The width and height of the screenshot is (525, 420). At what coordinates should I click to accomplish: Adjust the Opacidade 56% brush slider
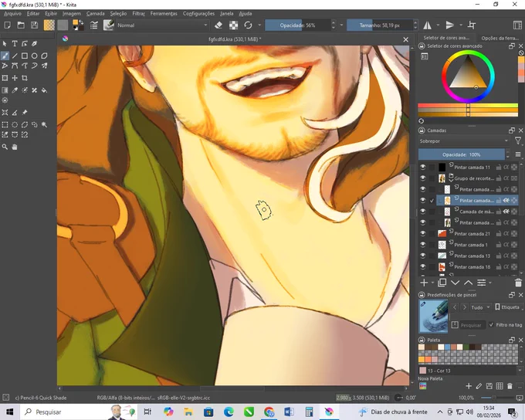coord(297,25)
